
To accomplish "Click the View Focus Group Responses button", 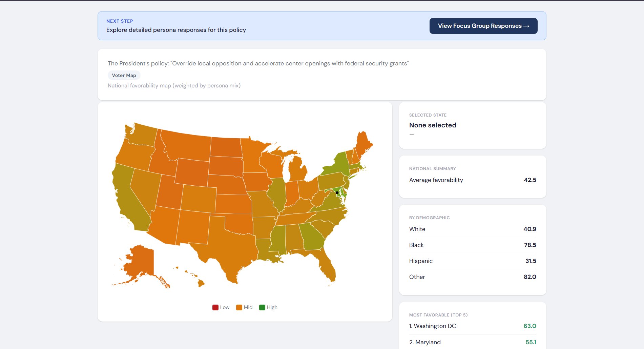I will click(483, 26).
